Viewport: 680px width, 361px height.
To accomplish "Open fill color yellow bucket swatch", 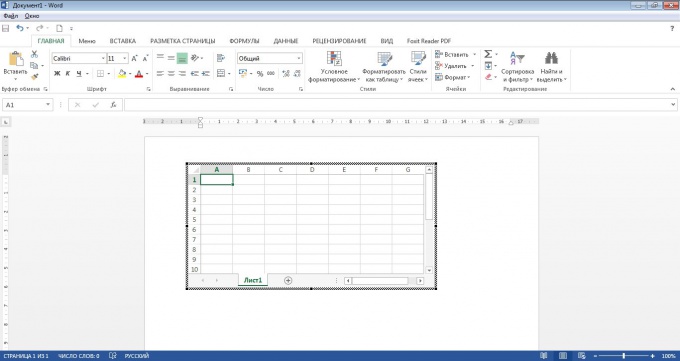I will tap(122, 74).
